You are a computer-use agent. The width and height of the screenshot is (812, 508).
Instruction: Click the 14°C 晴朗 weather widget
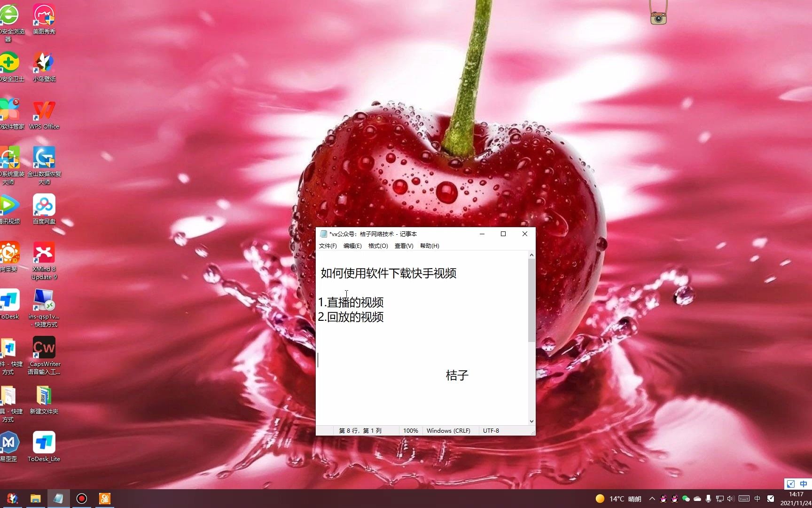618,499
